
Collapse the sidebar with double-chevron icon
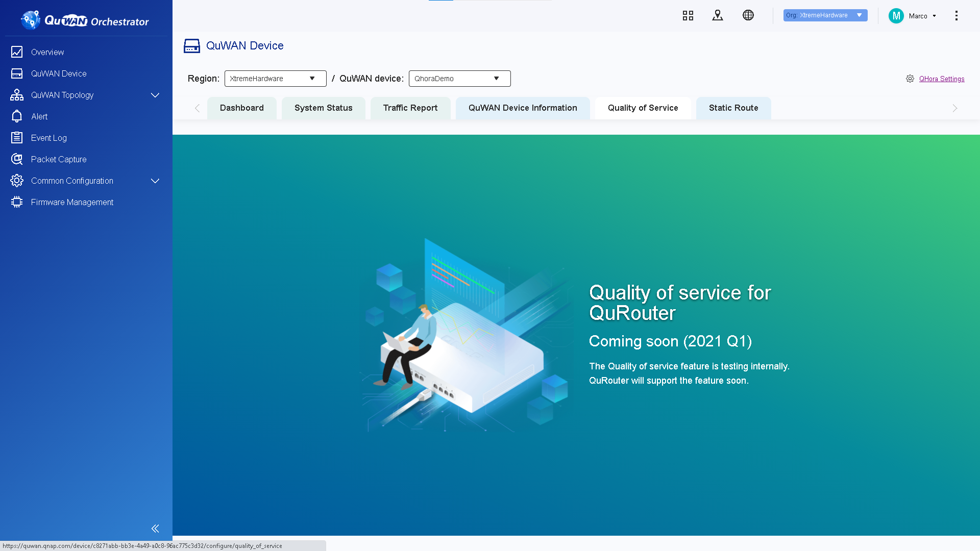coord(155,529)
